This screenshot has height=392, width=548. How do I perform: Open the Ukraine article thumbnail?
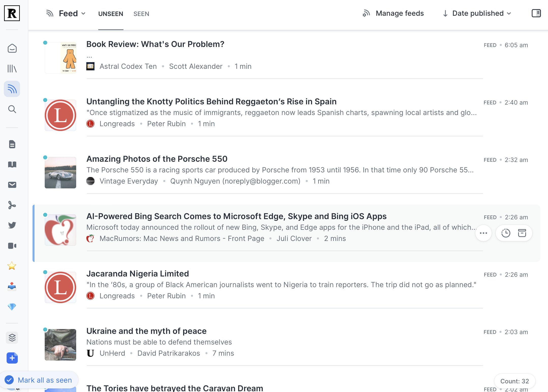tap(60, 345)
